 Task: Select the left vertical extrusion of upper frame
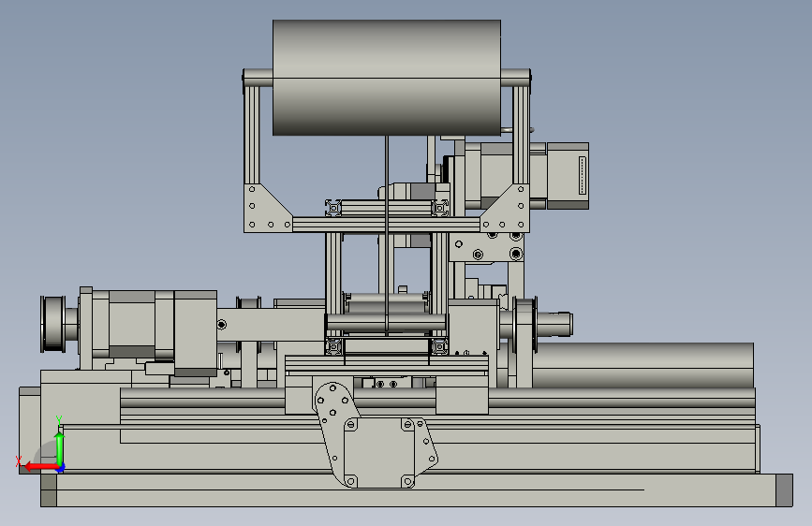point(252,135)
